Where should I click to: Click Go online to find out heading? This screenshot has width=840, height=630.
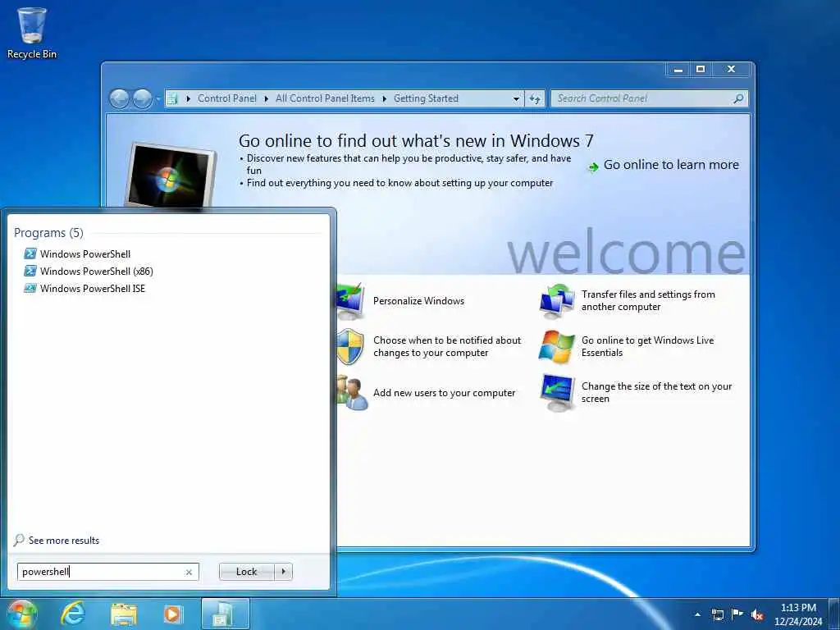pyautogui.click(x=416, y=140)
